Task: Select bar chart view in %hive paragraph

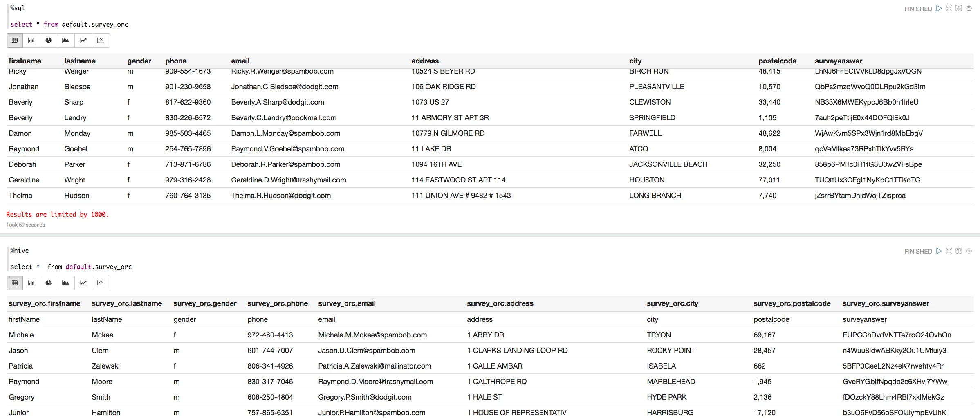Action: [x=31, y=283]
